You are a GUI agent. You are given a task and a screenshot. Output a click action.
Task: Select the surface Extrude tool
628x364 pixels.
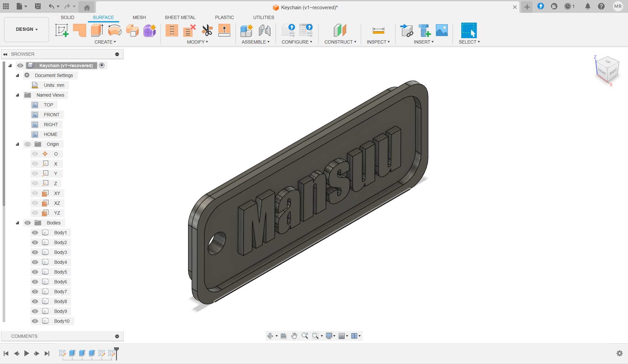tap(97, 30)
